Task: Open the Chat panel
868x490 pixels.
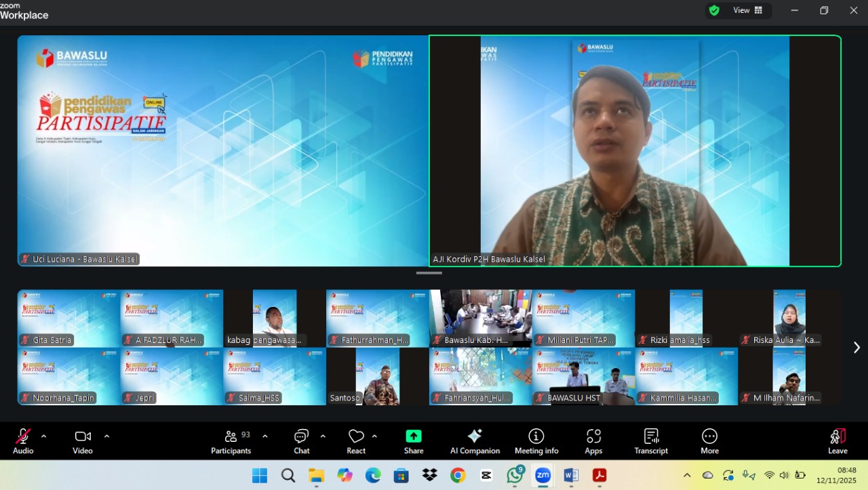Action: pyautogui.click(x=302, y=441)
